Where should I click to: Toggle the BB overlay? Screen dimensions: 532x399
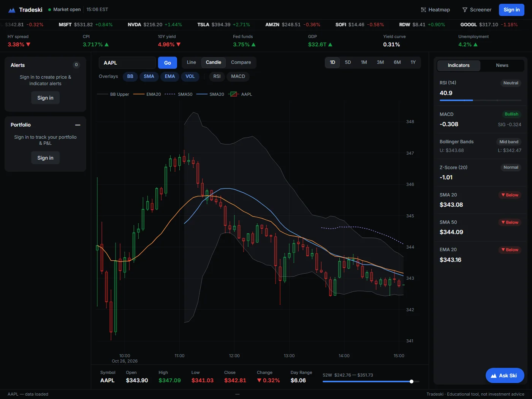tap(130, 76)
